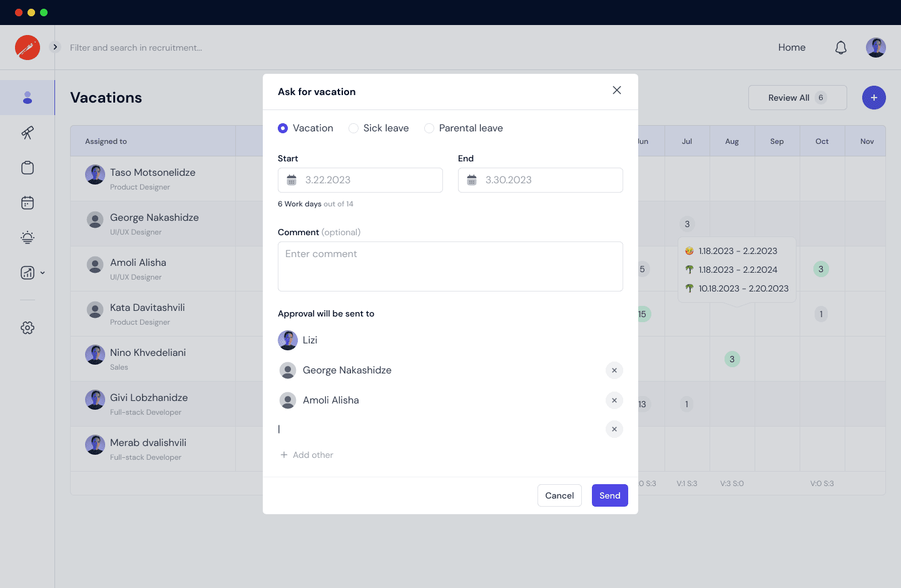The height and width of the screenshot is (588, 901).
Task: Open the End date calendar picker
Action: click(x=471, y=180)
